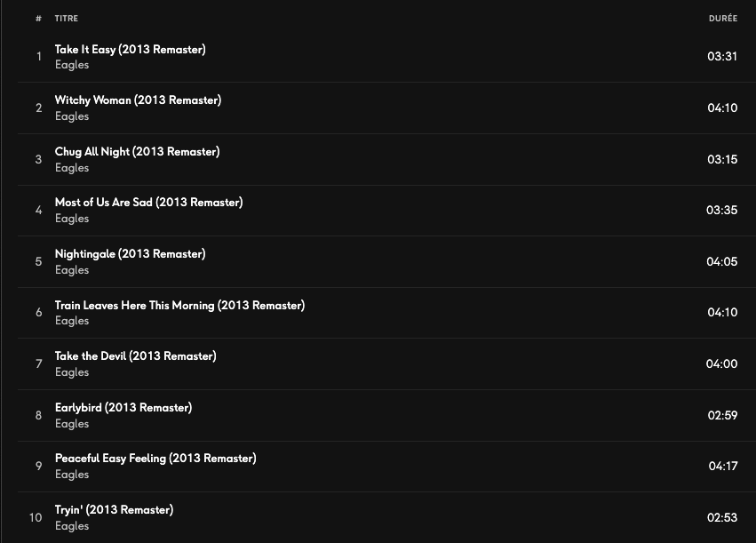Image resolution: width=756 pixels, height=543 pixels.
Task: Sort tracks by the TITRE column header
Action: point(67,19)
